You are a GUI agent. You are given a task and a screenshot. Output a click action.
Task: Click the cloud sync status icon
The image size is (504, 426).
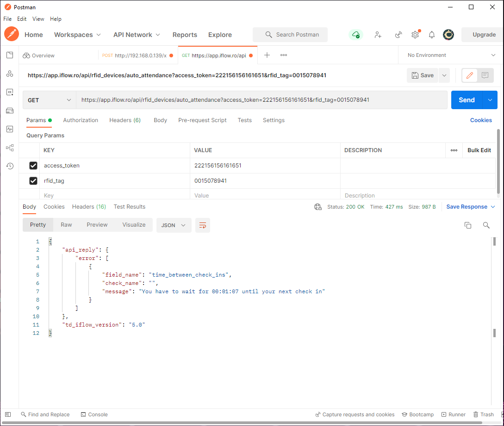pos(356,35)
